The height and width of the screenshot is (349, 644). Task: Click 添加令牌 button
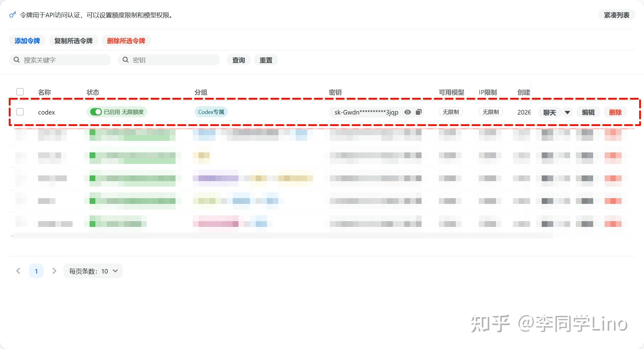coord(27,41)
